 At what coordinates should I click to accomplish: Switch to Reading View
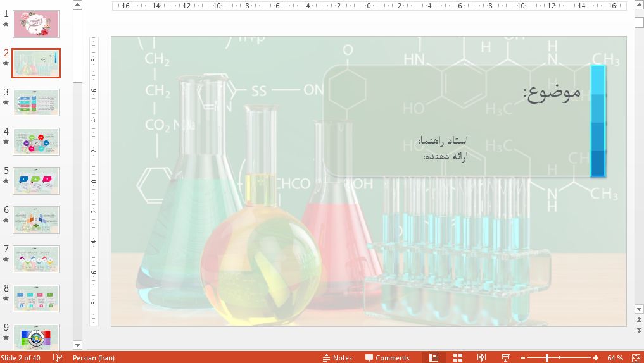click(x=482, y=357)
